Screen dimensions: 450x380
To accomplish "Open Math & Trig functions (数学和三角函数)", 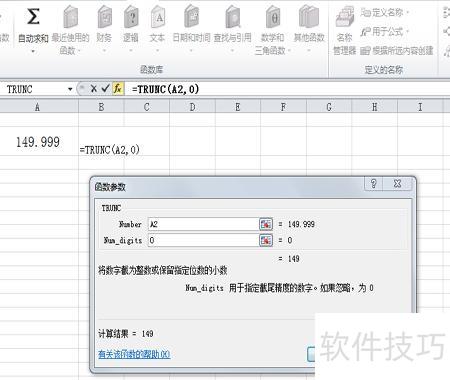I will pos(272,29).
